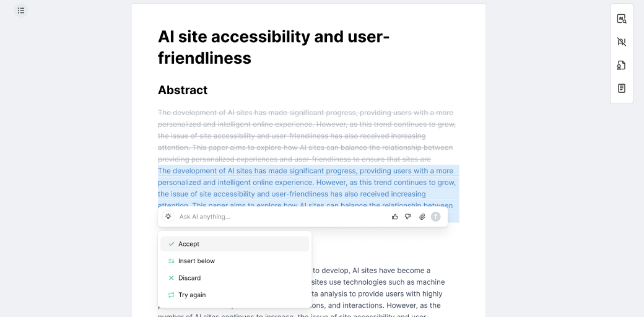Click the crossed-out AI icon
The width and height of the screenshot is (644, 317).
click(621, 42)
